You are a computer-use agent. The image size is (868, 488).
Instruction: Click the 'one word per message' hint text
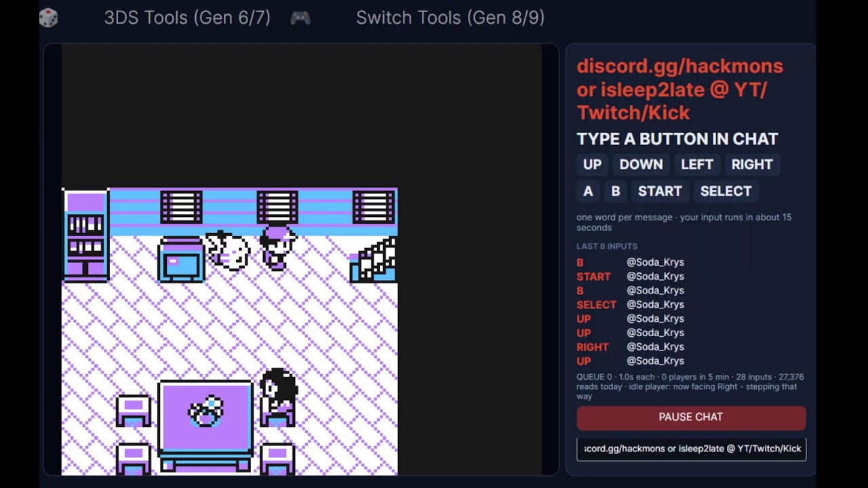point(684,222)
